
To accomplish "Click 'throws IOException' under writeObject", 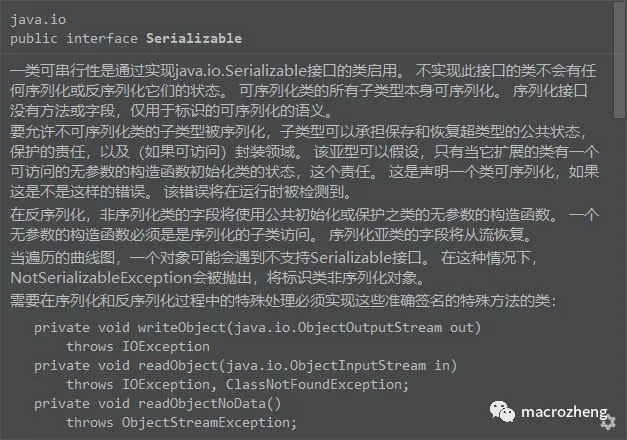I will pos(138,346).
